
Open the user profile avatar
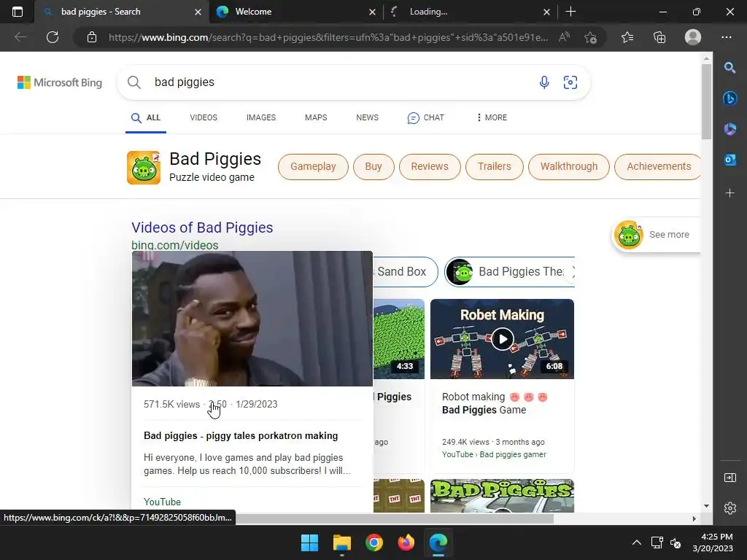point(693,37)
